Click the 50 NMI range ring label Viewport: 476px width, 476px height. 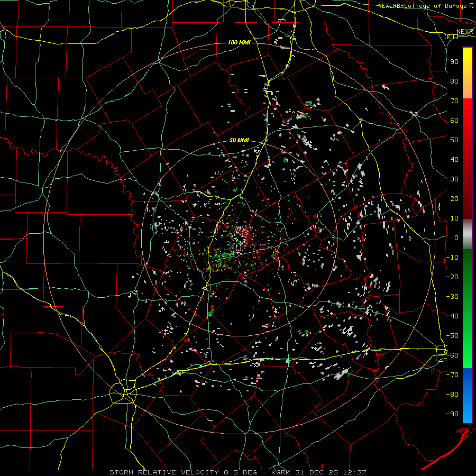point(239,140)
